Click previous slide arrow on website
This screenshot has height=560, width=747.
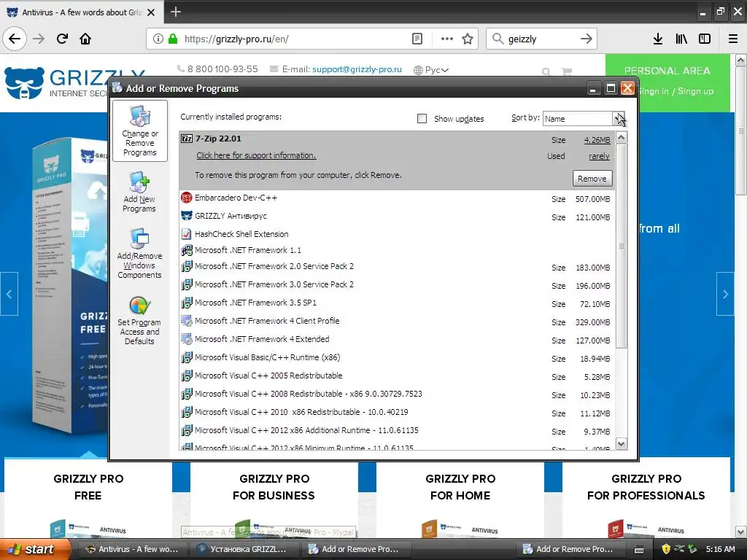(9, 295)
